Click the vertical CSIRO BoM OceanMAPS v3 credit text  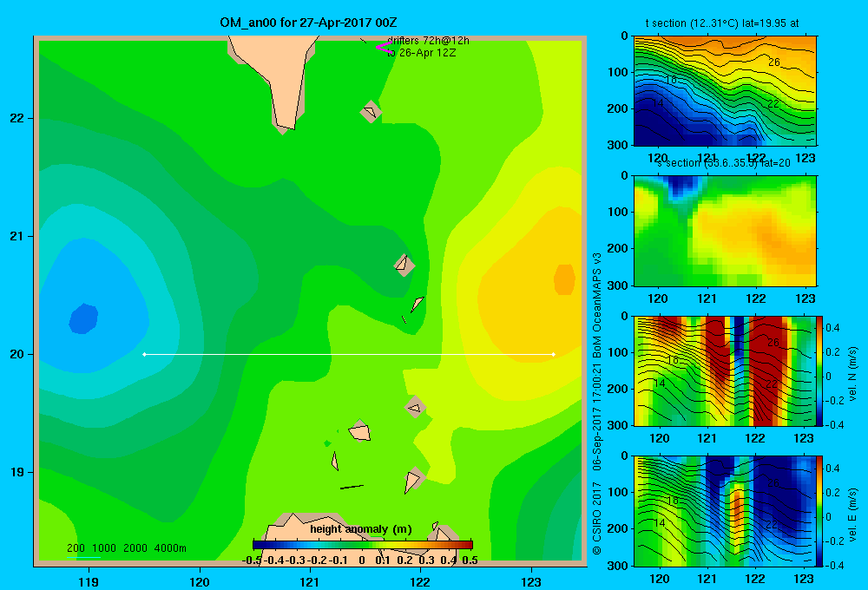(597, 404)
